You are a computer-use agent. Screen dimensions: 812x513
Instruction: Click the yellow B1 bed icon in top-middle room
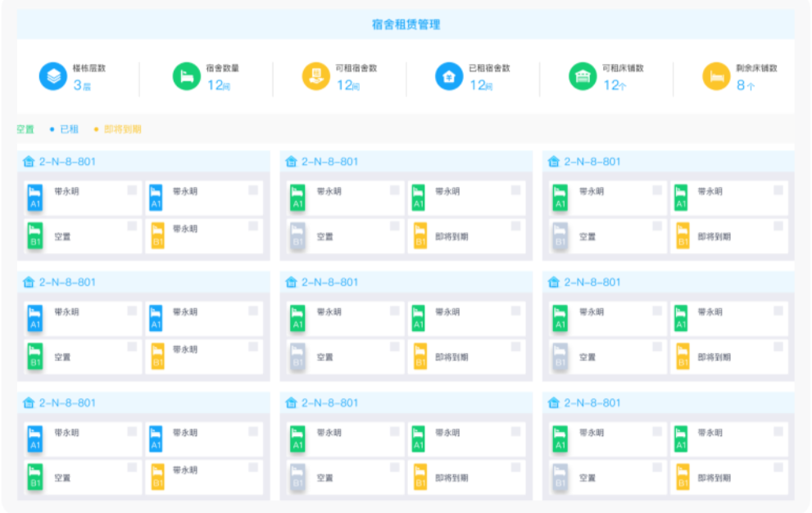[x=420, y=236]
